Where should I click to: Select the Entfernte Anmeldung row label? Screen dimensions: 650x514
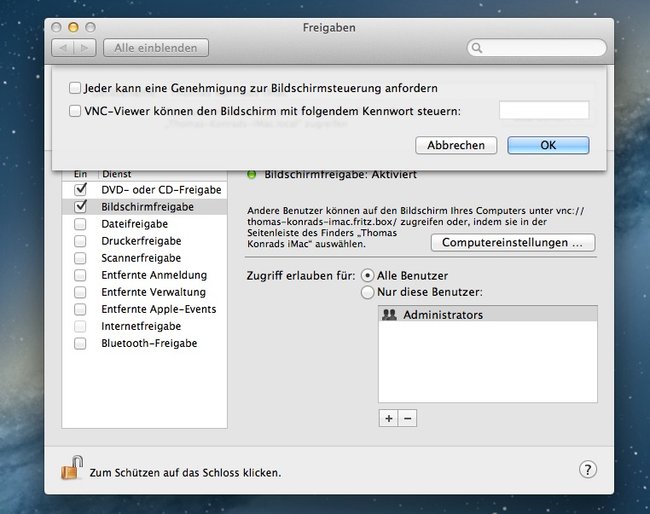click(x=154, y=275)
